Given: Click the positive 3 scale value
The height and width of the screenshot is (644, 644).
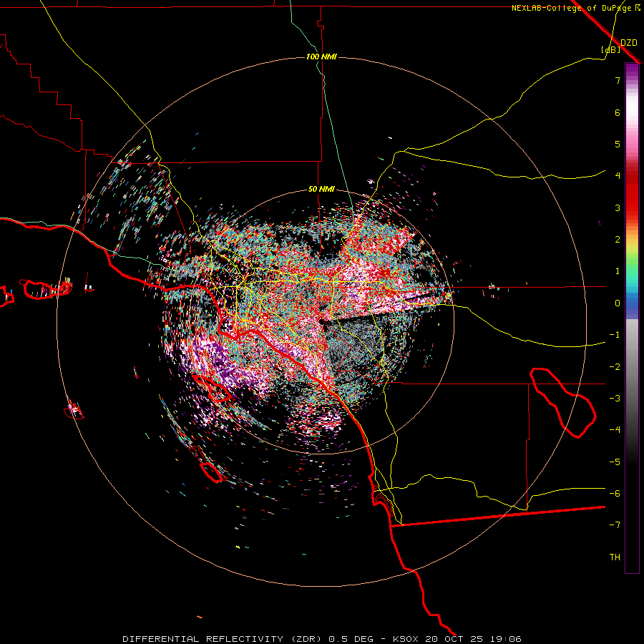Looking at the screenshot, I should point(618,208).
